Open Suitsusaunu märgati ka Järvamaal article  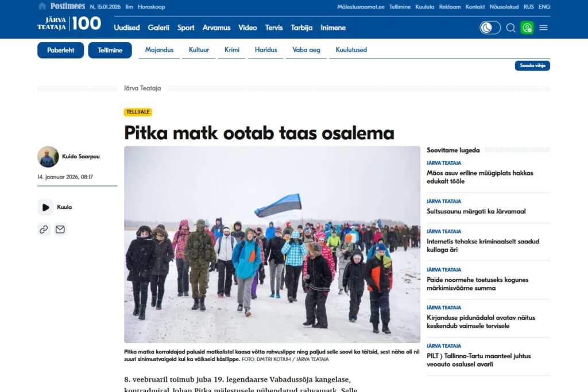(x=476, y=211)
